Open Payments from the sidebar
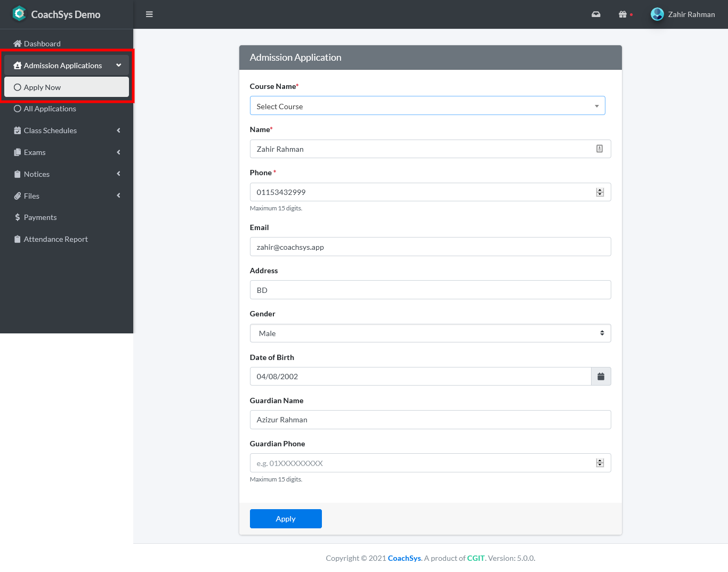 click(40, 217)
